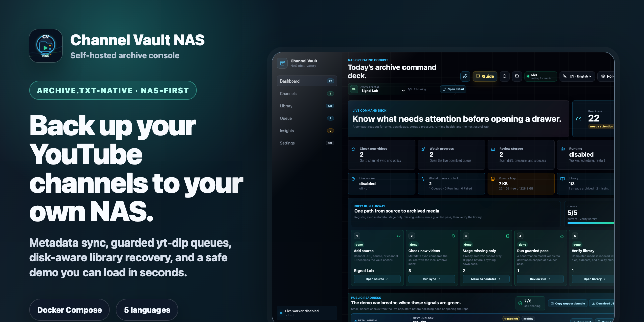Click the Live status indicator pill
The height and width of the screenshot is (322, 644).
[540, 76]
